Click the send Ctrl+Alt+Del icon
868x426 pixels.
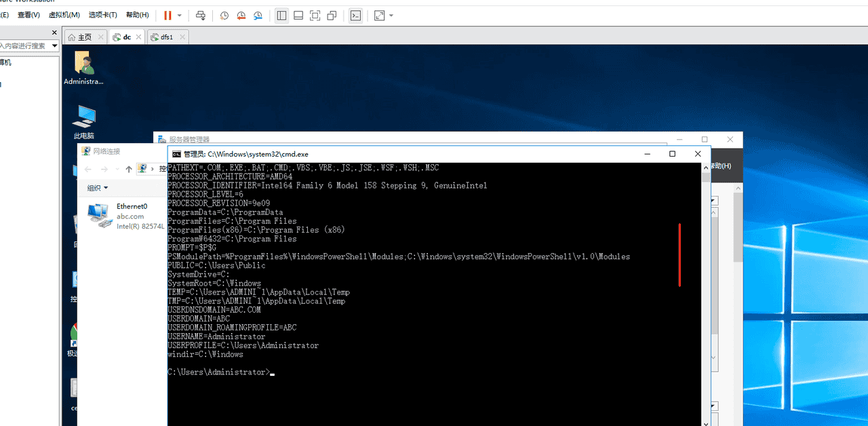pos(200,15)
